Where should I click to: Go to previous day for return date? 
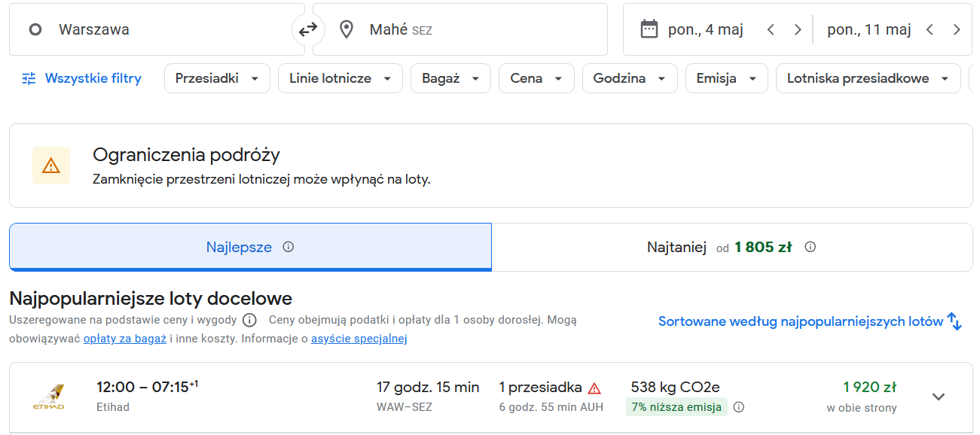point(930,30)
